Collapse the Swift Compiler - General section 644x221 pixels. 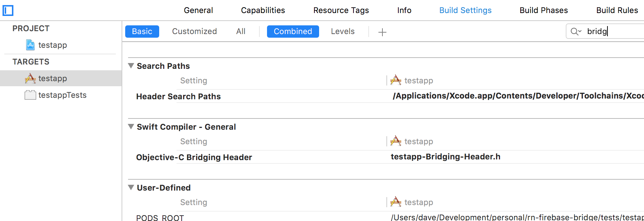pyautogui.click(x=131, y=126)
